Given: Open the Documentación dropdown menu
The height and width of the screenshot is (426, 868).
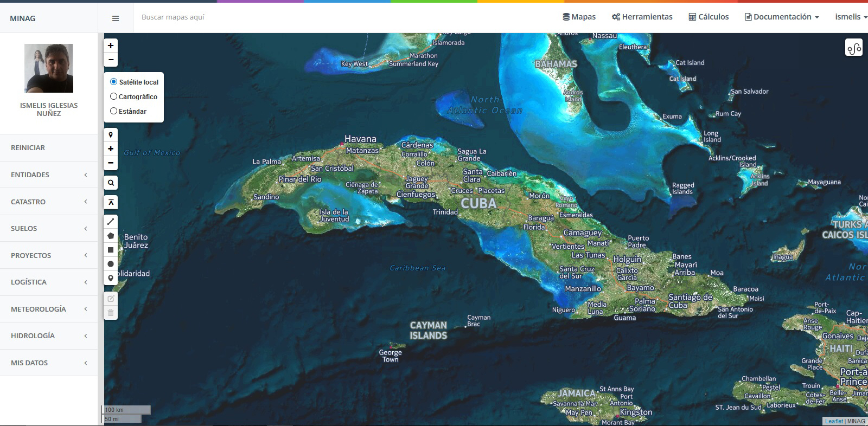Looking at the screenshot, I should pos(782,17).
